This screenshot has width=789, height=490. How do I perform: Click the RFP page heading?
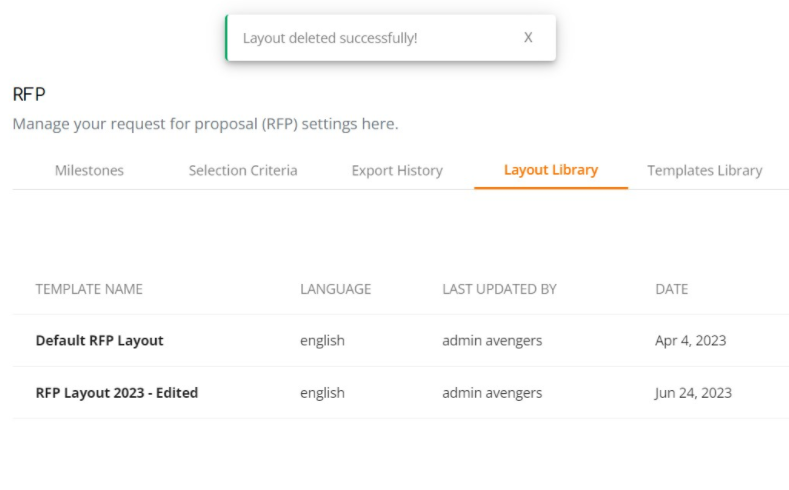(x=29, y=94)
